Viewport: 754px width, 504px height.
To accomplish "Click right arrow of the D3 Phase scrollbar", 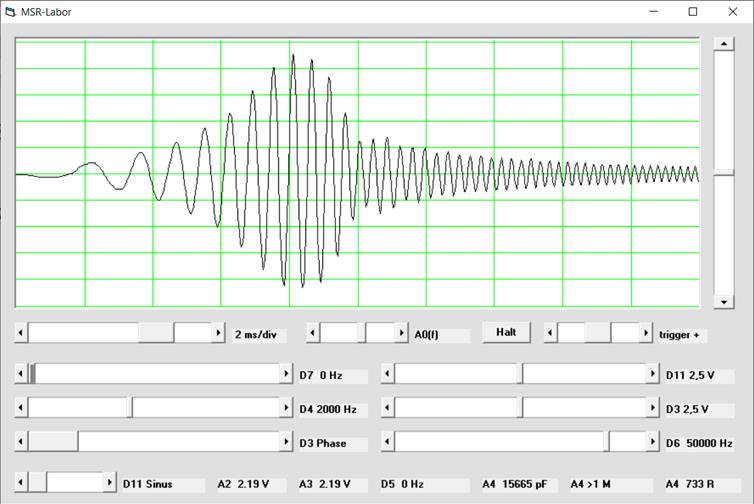I will (286, 442).
